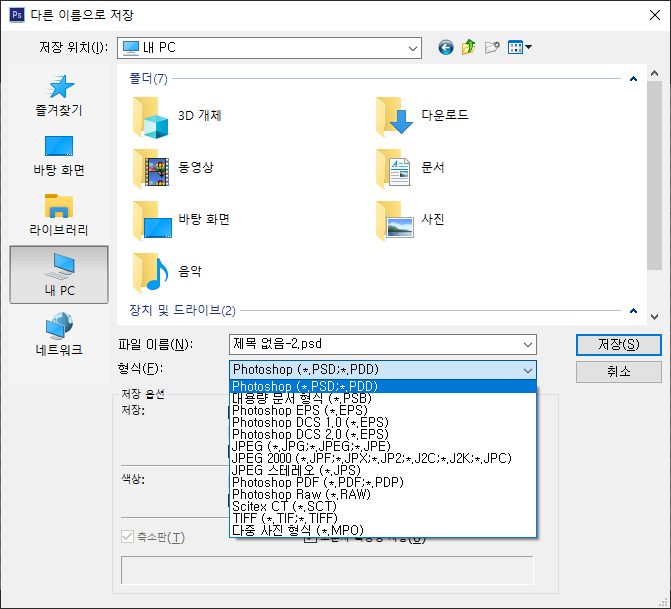This screenshot has height=609, width=671.
Task: Choose 대용량 문서 형식 (*.PSB) option
Action: (383, 398)
